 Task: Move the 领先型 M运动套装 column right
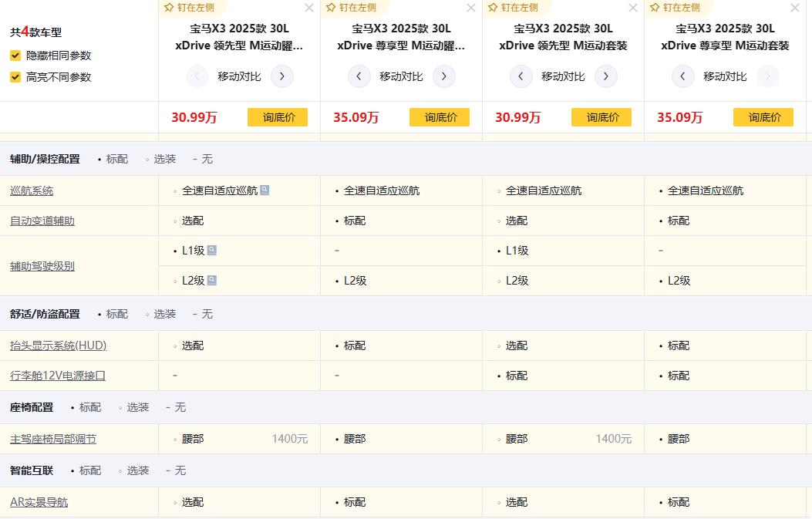(606, 76)
